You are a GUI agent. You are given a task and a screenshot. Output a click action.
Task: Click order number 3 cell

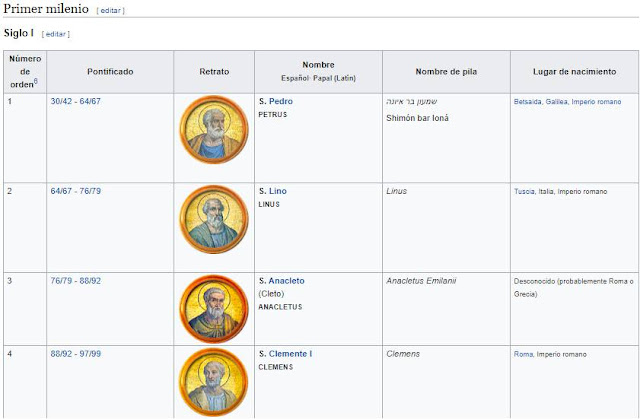(25, 309)
